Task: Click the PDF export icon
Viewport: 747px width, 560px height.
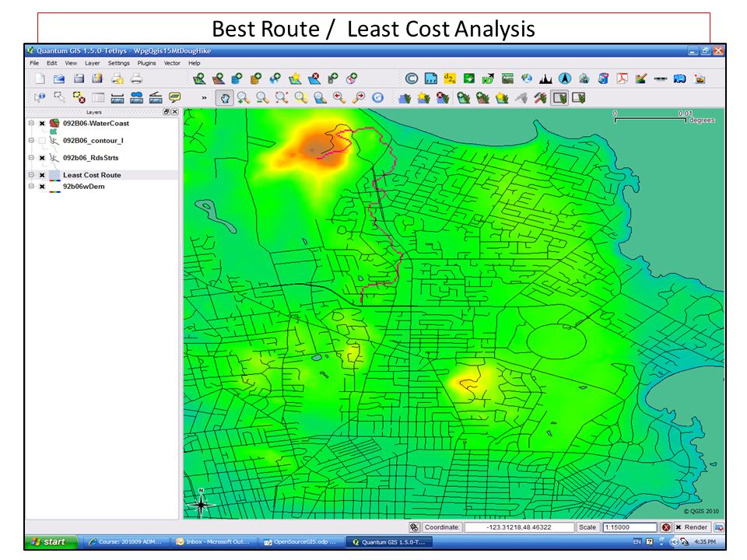Action: [622, 79]
